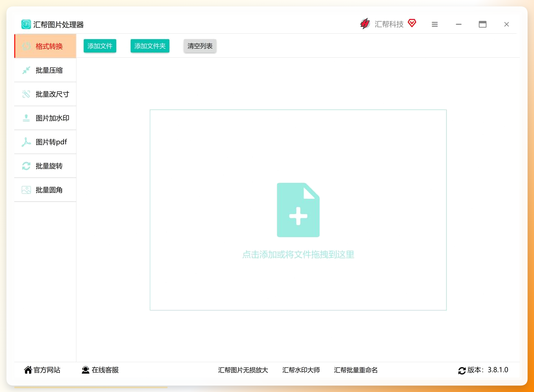Image resolution: width=534 pixels, height=392 pixels.
Task: Click the red 汇帮科技 lightning logo
Action: click(x=365, y=24)
